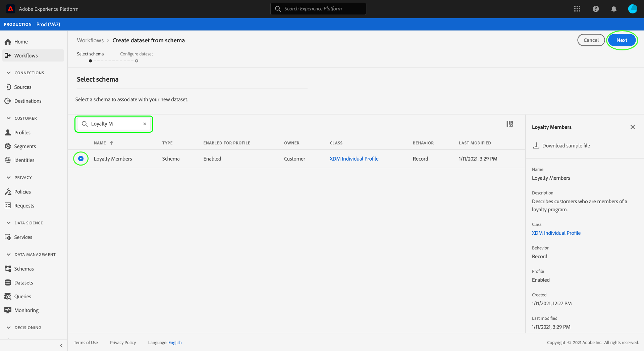Viewport: 644px width, 351px height.
Task: Collapse the Connections section
Action: pos(9,73)
